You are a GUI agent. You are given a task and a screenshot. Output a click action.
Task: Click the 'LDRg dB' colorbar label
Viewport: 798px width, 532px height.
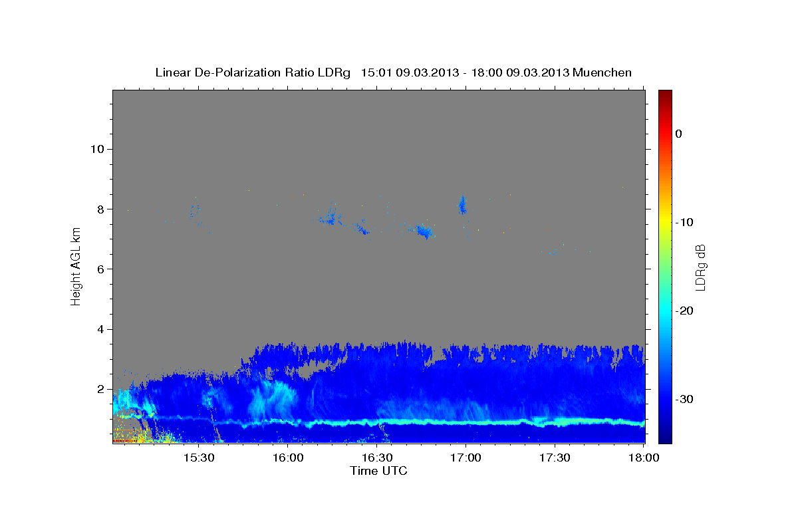click(x=700, y=267)
